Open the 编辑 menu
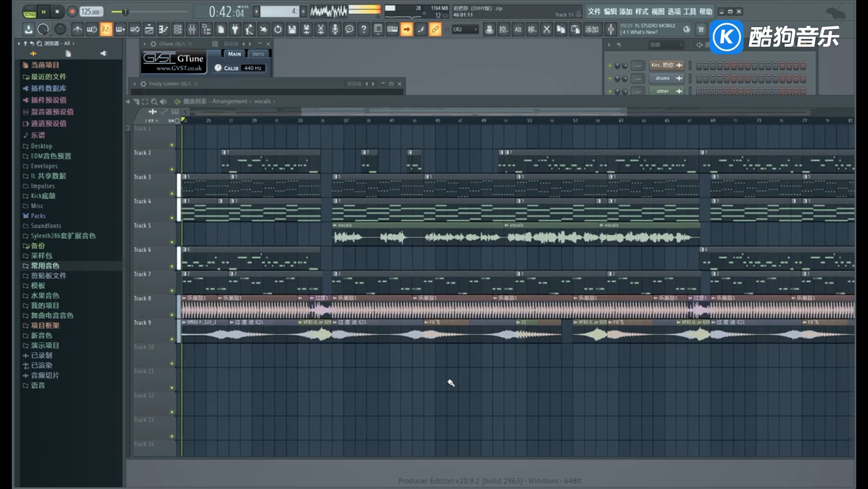 coord(610,12)
